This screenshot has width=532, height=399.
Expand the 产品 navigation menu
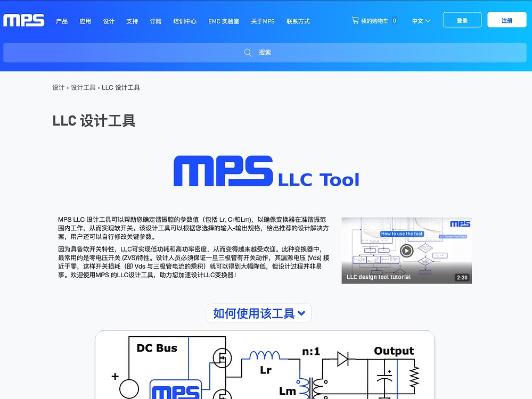[61, 21]
